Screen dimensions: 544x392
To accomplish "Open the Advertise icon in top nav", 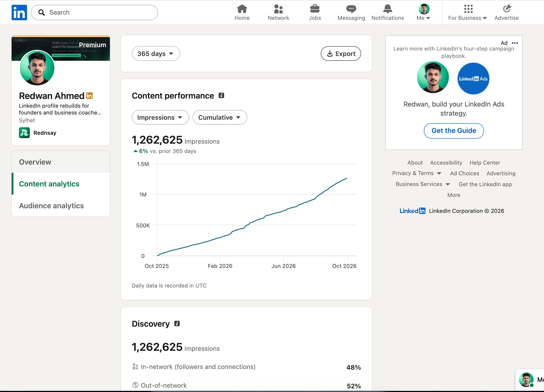I will pos(507,9).
